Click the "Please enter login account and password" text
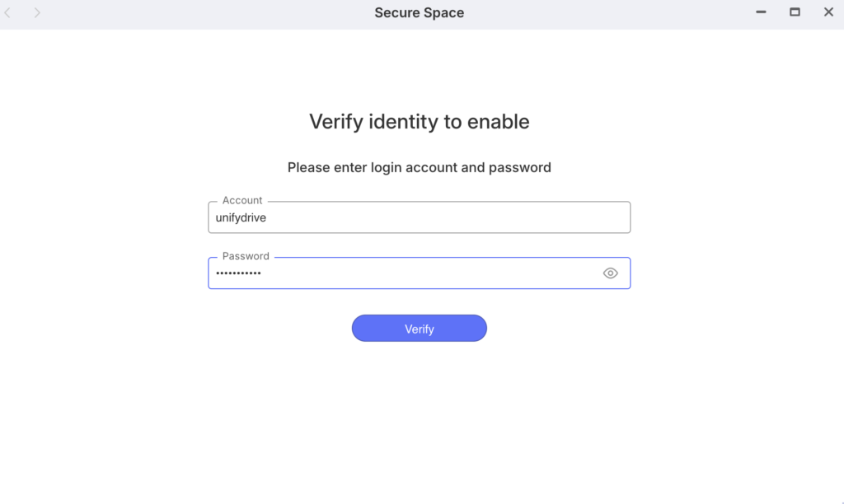The width and height of the screenshot is (844, 504). click(x=419, y=167)
